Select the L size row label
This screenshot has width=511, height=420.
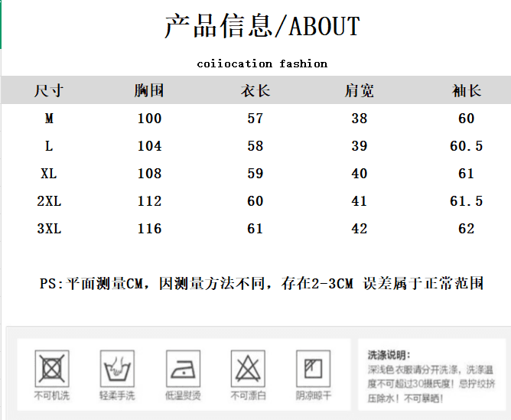49,146
